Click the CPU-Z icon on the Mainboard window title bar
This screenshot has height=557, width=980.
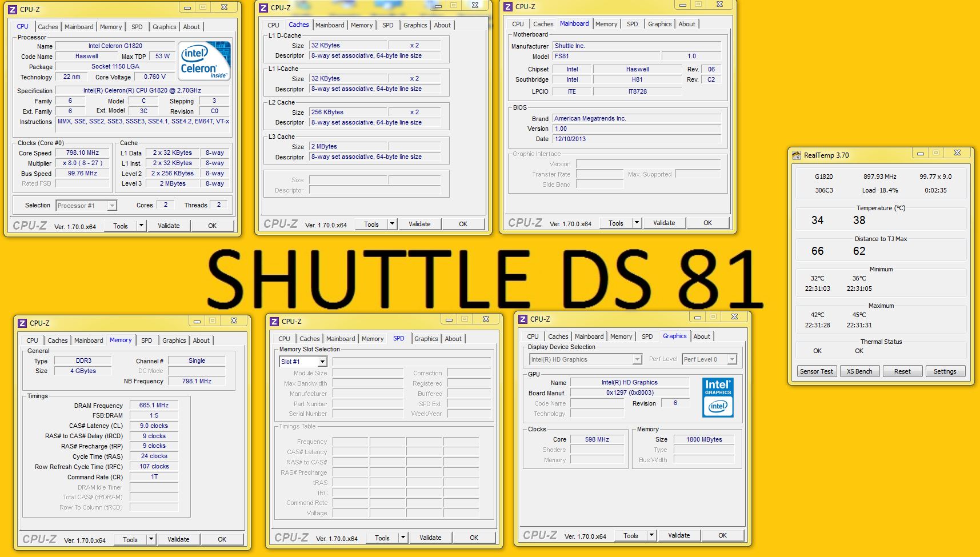tap(507, 7)
